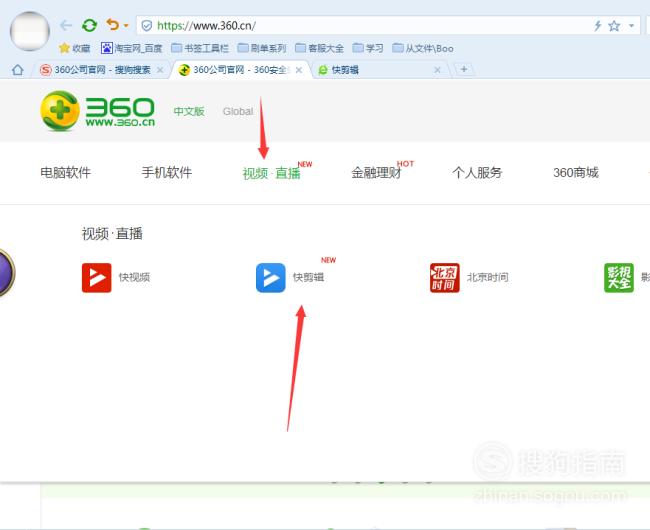The image size is (650, 530).
Task: Open the 视频·直播 menu
Action: [272, 173]
